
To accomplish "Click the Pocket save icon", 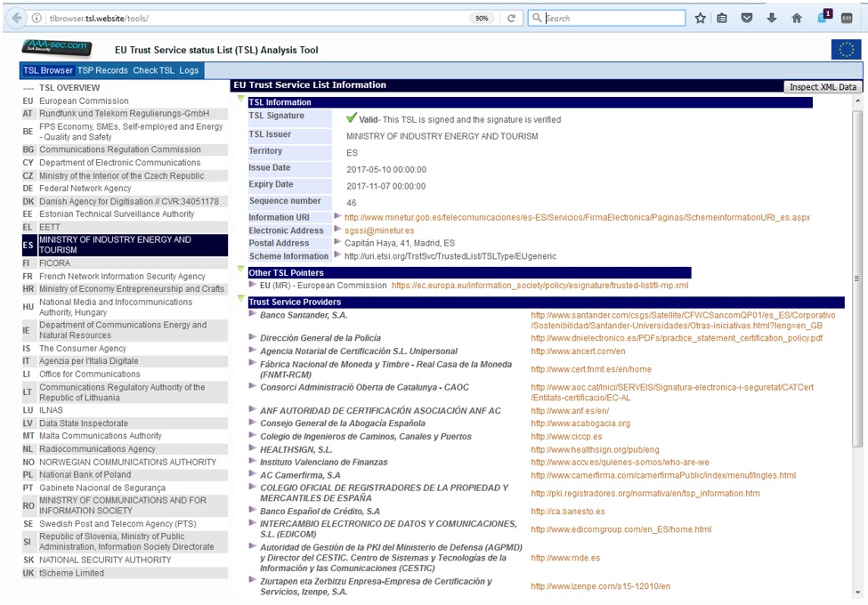I will (x=747, y=19).
